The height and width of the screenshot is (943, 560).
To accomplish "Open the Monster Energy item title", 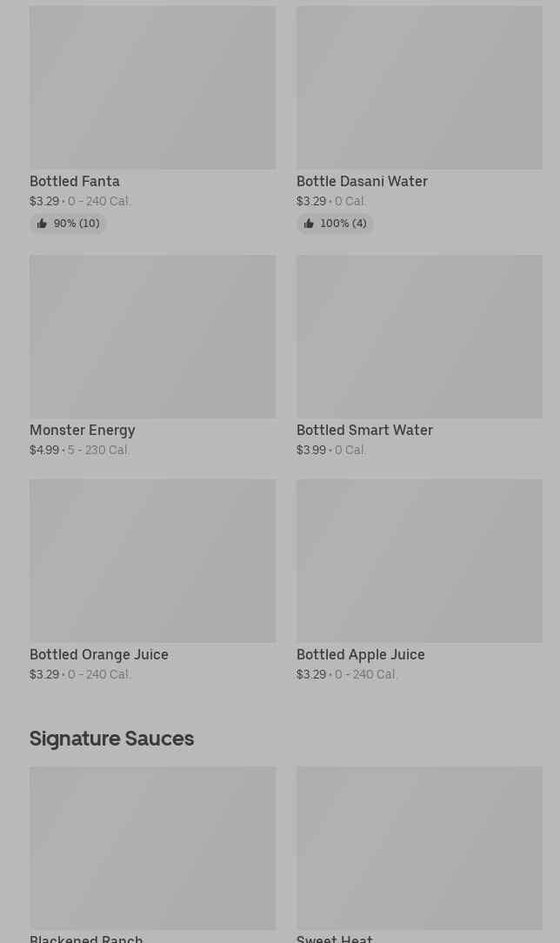I will tap(83, 430).
